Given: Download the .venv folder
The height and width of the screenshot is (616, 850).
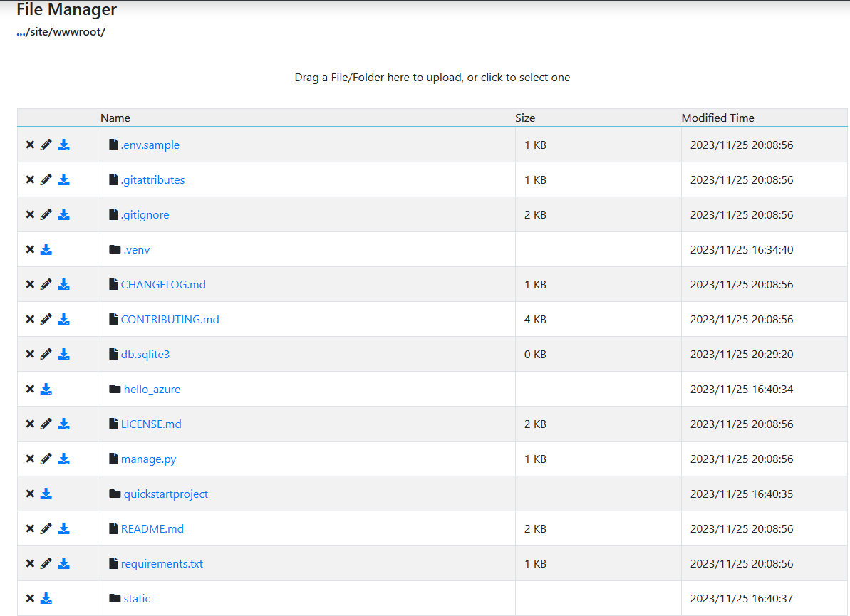Looking at the screenshot, I should click(x=46, y=249).
